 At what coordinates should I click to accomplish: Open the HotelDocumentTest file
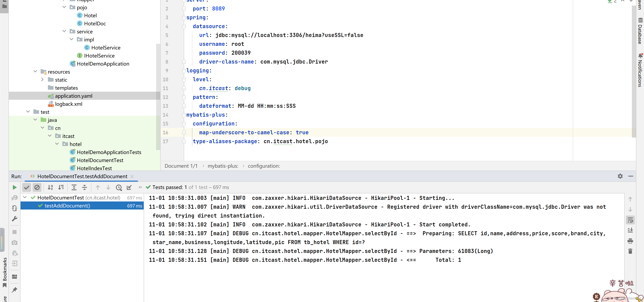click(100, 160)
